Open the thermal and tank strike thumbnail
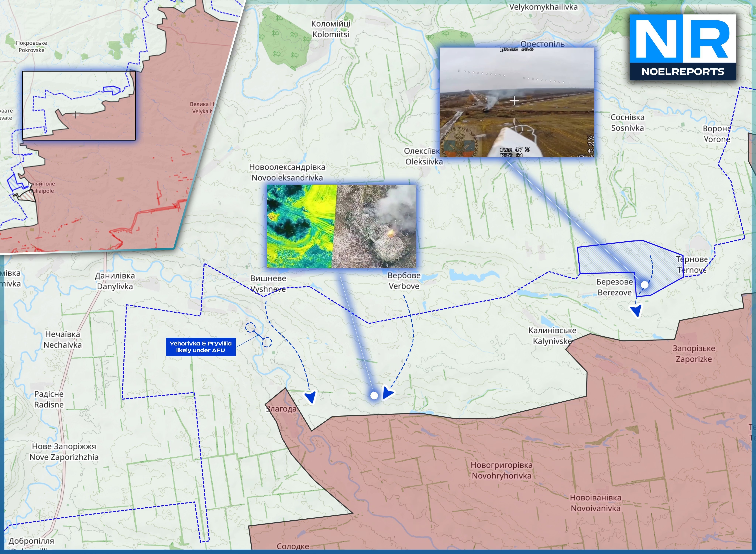756x554 pixels. coord(341,226)
